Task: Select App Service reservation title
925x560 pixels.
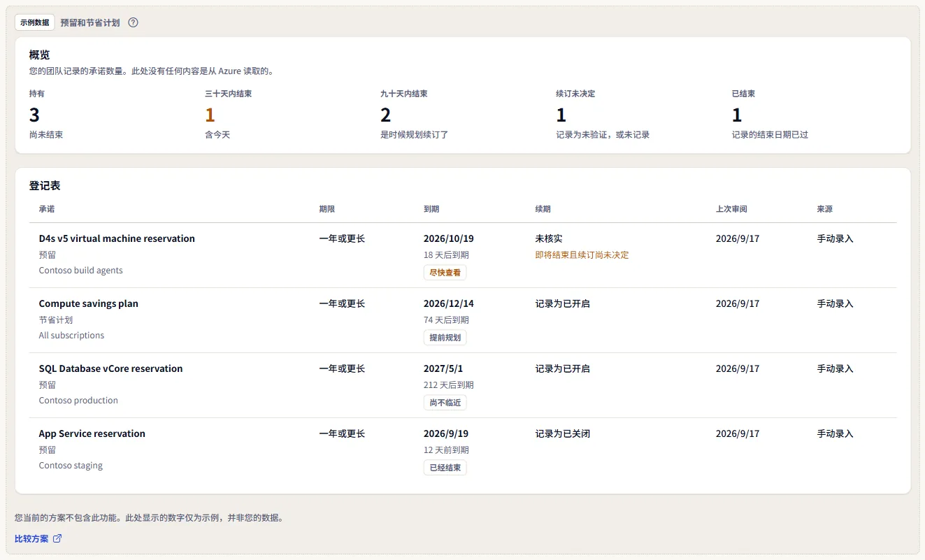Action: point(92,433)
